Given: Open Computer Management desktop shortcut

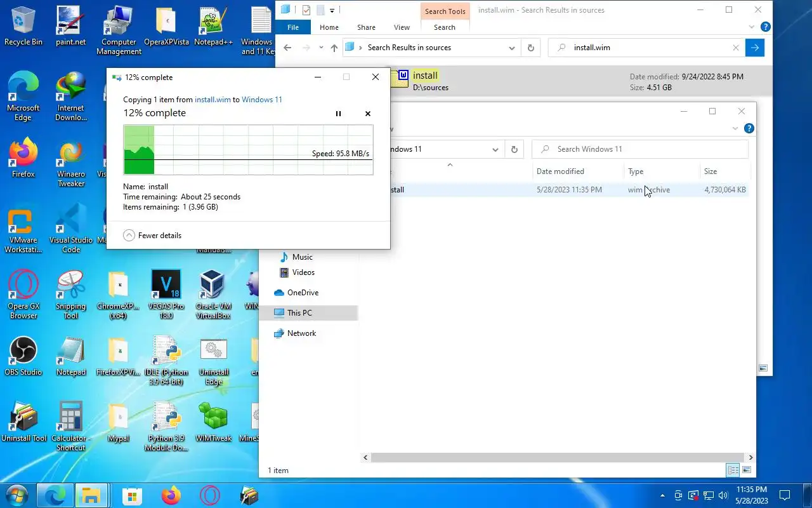Looking at the screenshot, I should [x=119, y=30].
